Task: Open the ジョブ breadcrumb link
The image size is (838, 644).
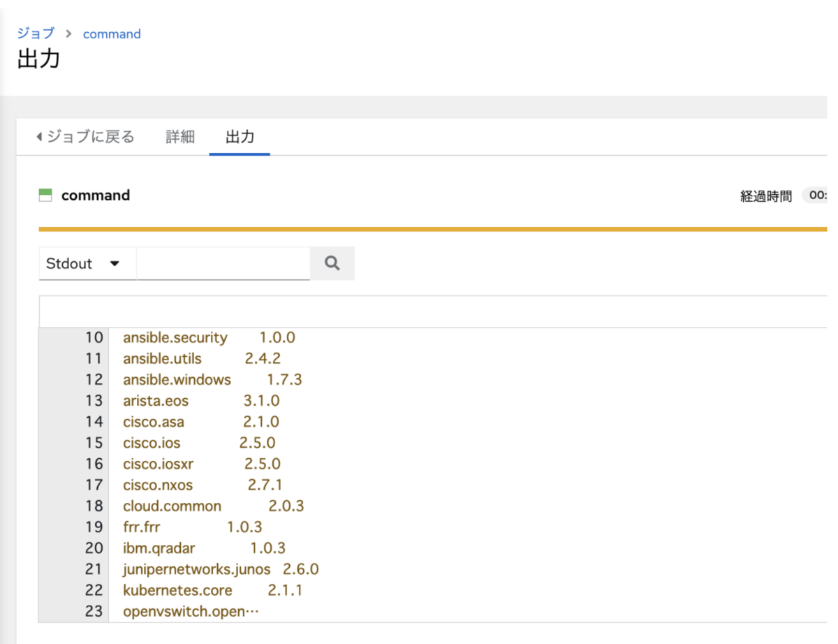Action: tap(36, 34)
